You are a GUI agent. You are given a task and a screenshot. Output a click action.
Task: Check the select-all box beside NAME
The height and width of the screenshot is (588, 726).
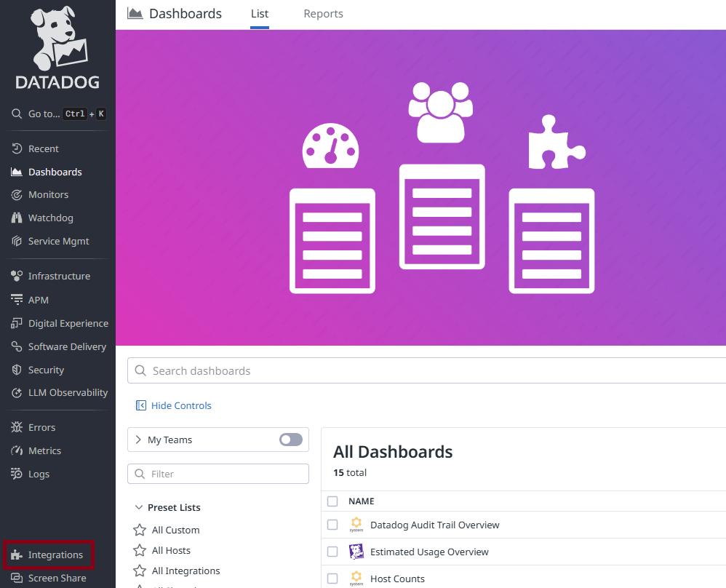(332, 501)
